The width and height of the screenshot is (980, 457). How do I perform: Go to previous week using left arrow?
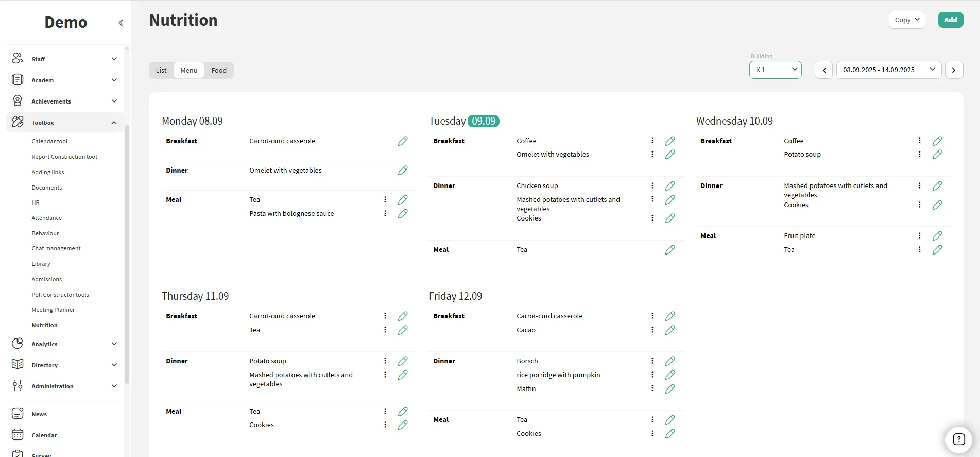(823, 70)
